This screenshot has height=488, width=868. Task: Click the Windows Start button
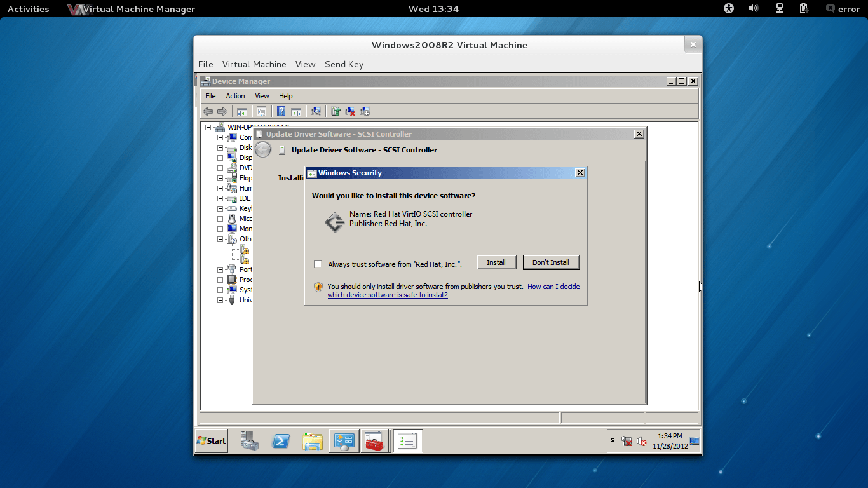tap(212, 441)
